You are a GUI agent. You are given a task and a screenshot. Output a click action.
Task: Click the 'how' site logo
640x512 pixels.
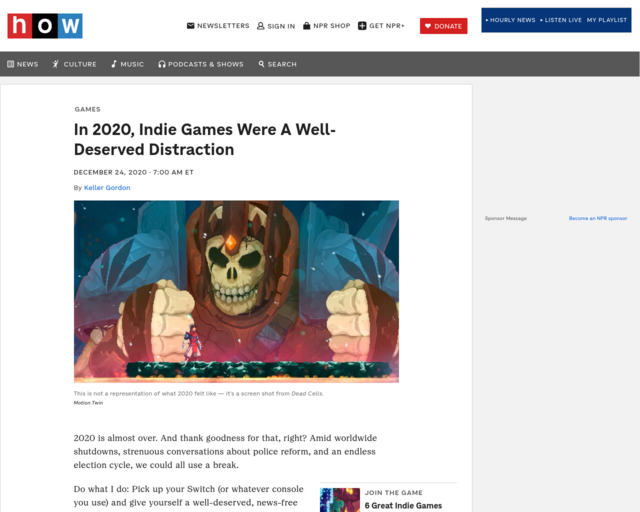[x=45, y=26]
